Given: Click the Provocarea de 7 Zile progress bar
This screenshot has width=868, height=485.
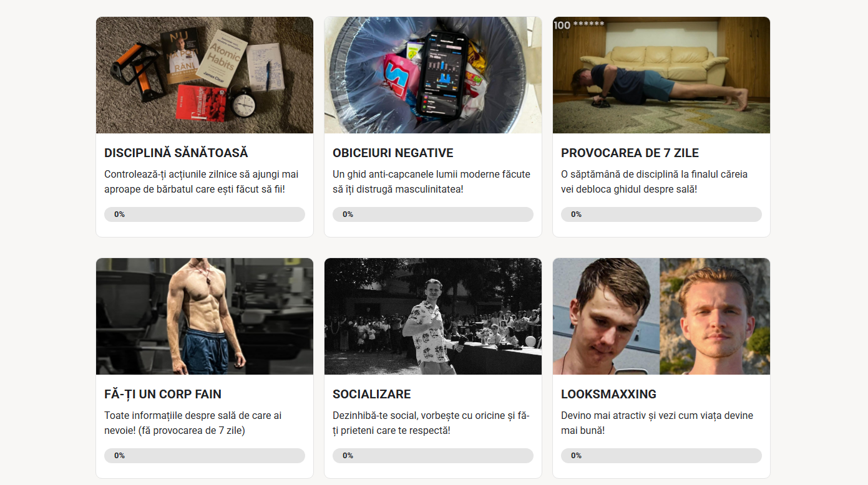Looking at the screenshot, I should coord(661,214).
